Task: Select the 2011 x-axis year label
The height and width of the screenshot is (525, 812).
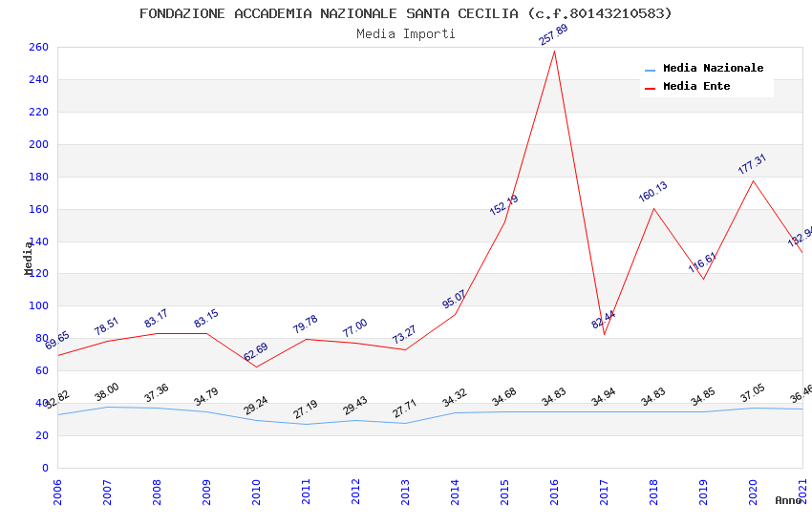Action: [x=306, y=492]
